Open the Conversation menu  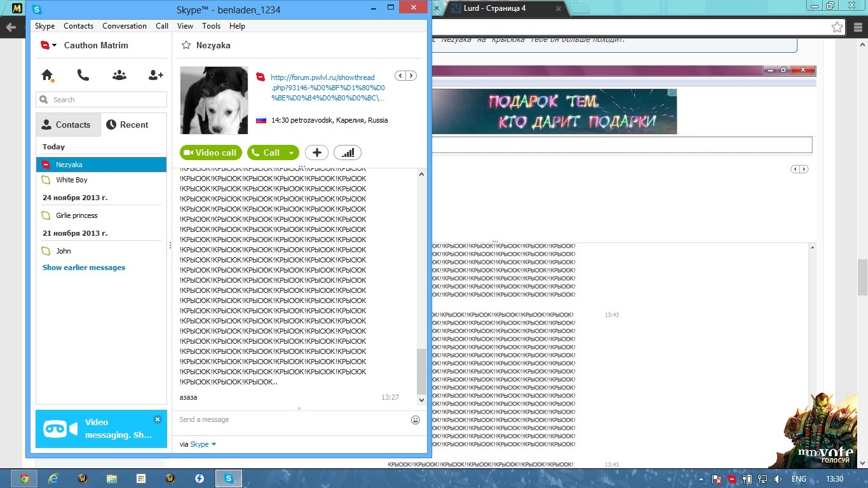click(125, 26)
